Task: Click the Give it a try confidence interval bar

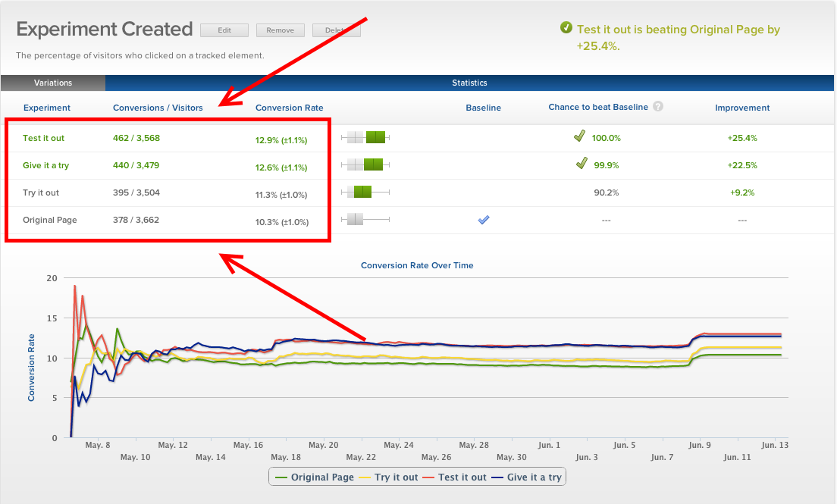Action: click(365, 164)
